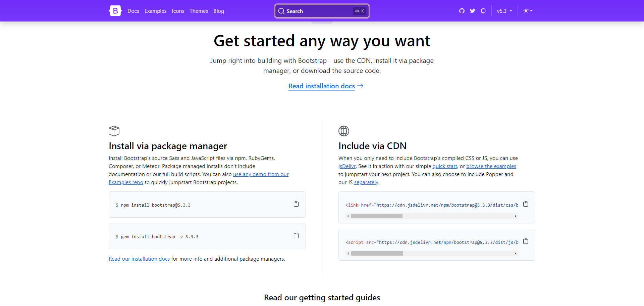
Task: Copy the gem install bootstrap command
Action: [x=296, y=235]
